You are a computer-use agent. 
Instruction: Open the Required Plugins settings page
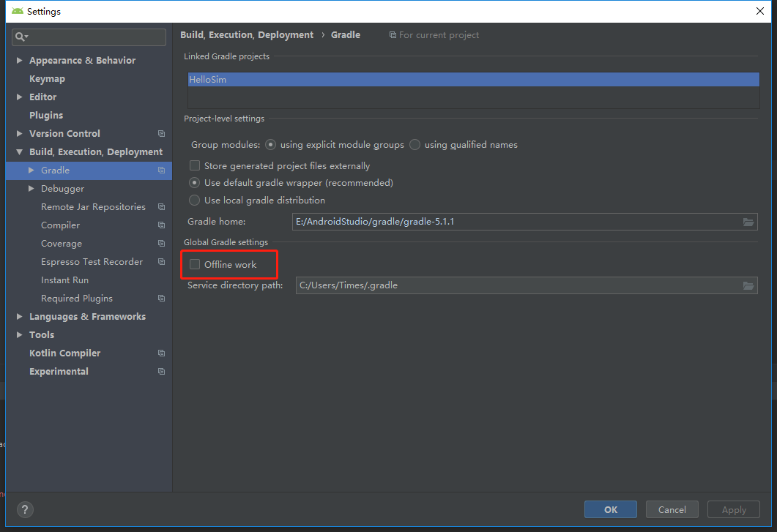(x=77, y=299)
